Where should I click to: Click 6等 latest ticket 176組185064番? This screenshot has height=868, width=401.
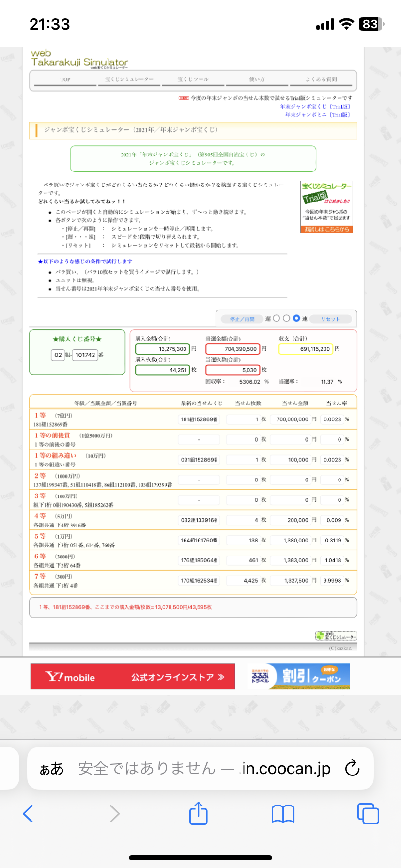point(199,560)
